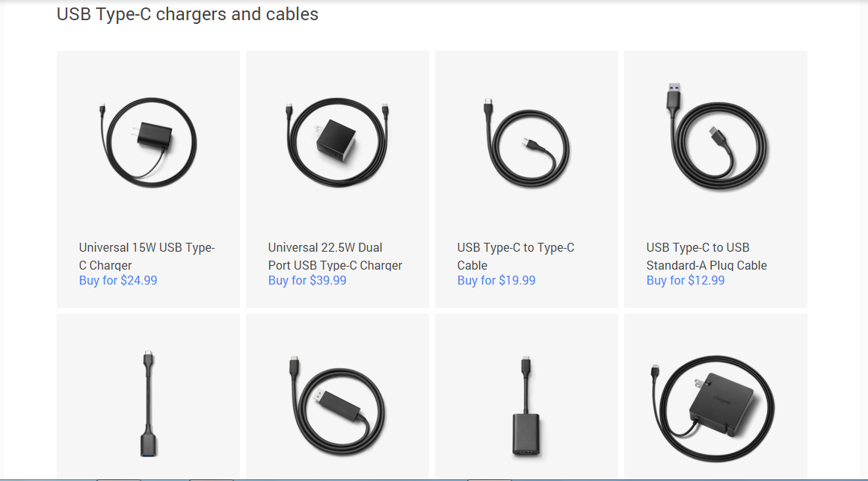Open the USB Type-C to Type-C Cable title
Viewport: 868px width, 481px height.
516,256
